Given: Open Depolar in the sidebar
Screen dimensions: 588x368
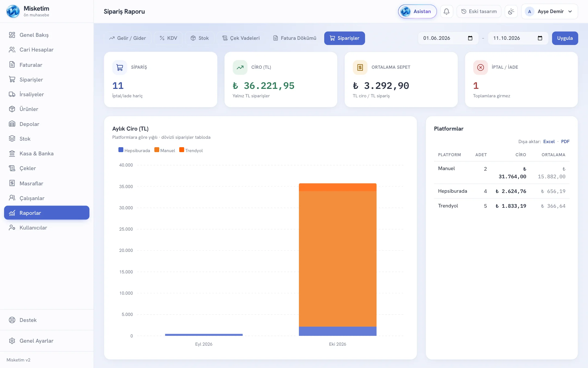Looking at the screenshot, I should tap(47, 124).
